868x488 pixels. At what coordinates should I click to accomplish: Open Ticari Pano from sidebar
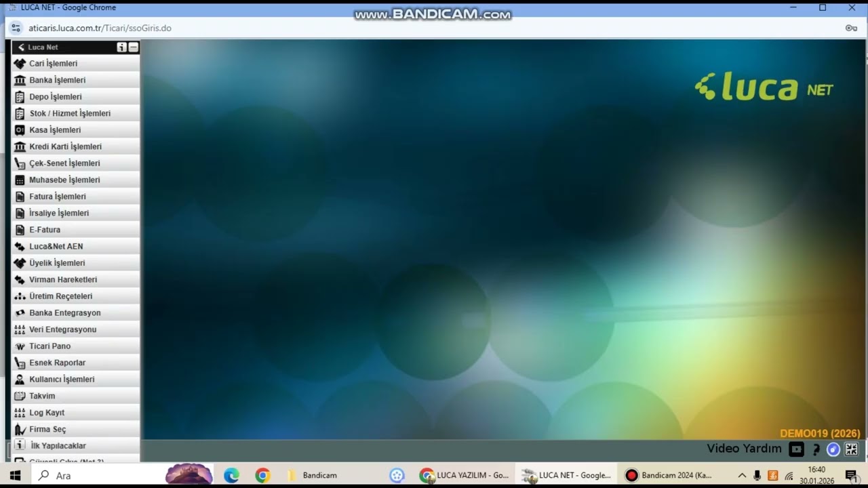pyautogui.click(x=76, y=346)
